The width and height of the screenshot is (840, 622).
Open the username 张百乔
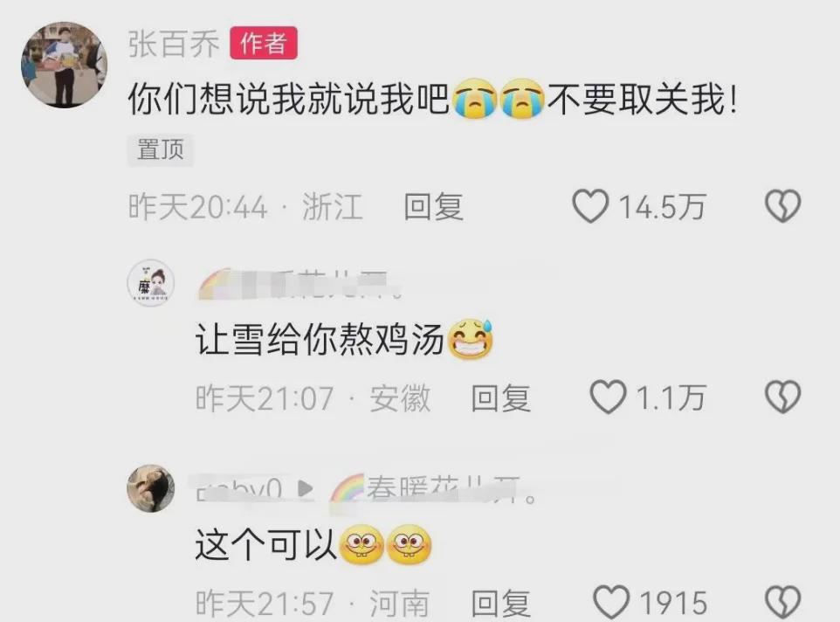click(174, 44)
